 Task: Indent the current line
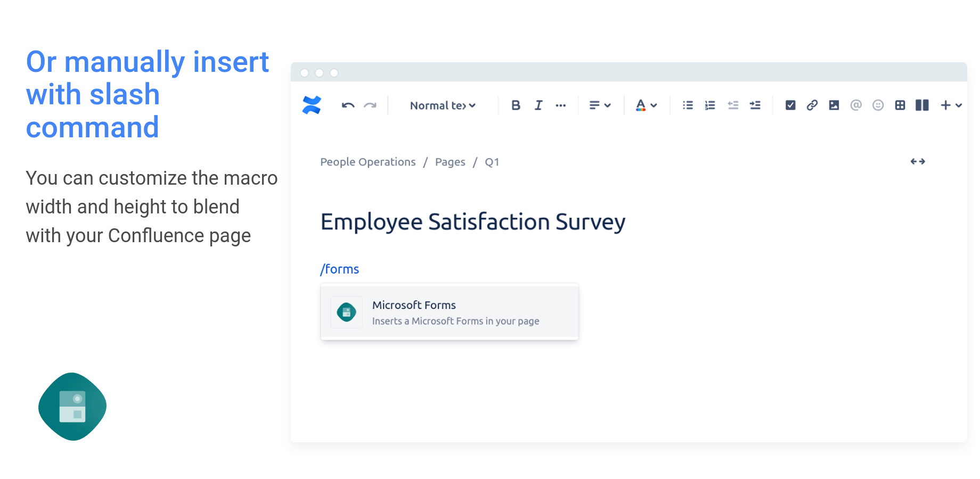tap(755, 105)
